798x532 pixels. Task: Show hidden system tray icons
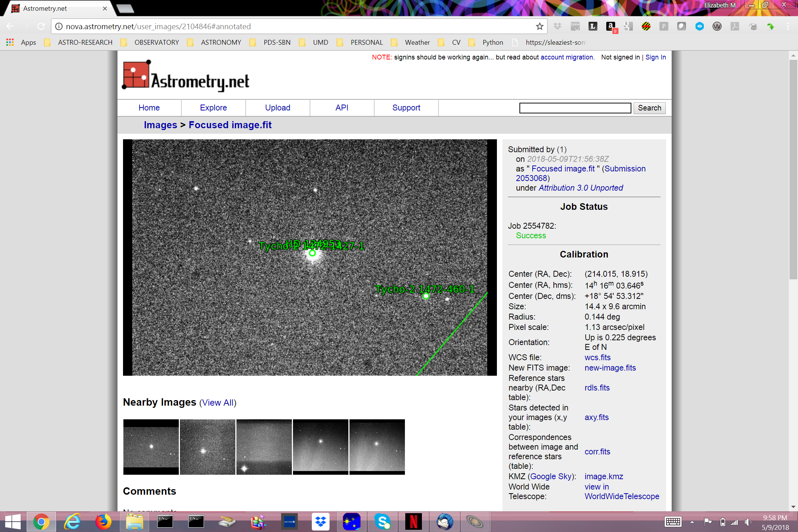point(692,522)
